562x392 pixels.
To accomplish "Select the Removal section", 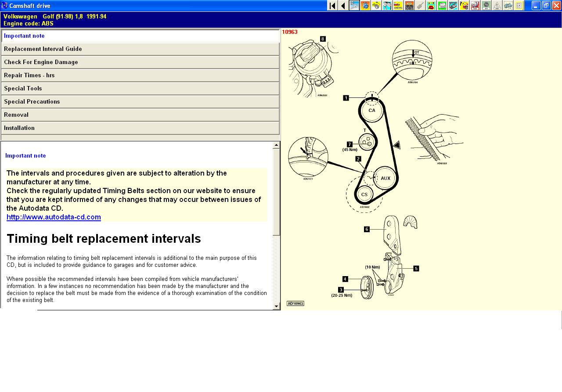I will pos(140,115).
